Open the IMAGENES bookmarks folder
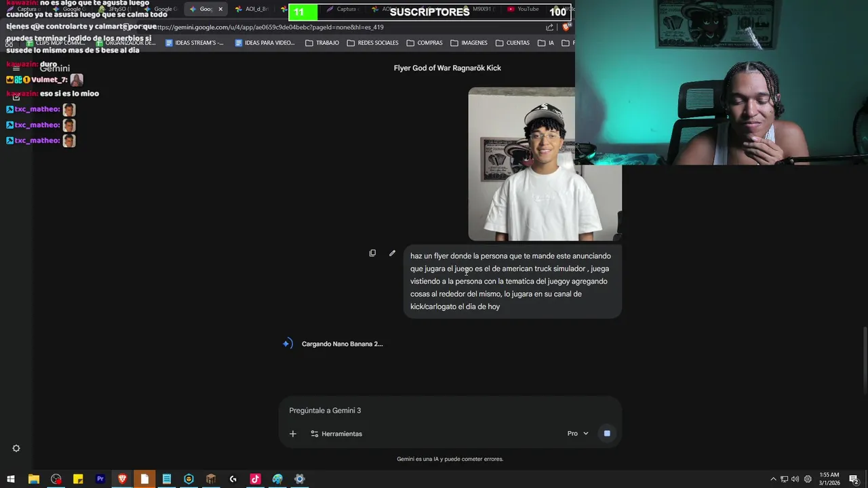This screenshot has height=488, width=868. [469, 43]
